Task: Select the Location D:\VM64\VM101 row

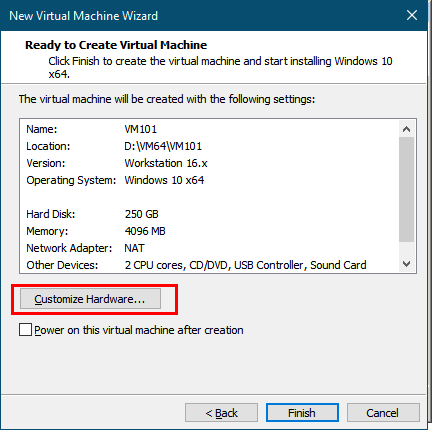Action: tap(209, 146)
